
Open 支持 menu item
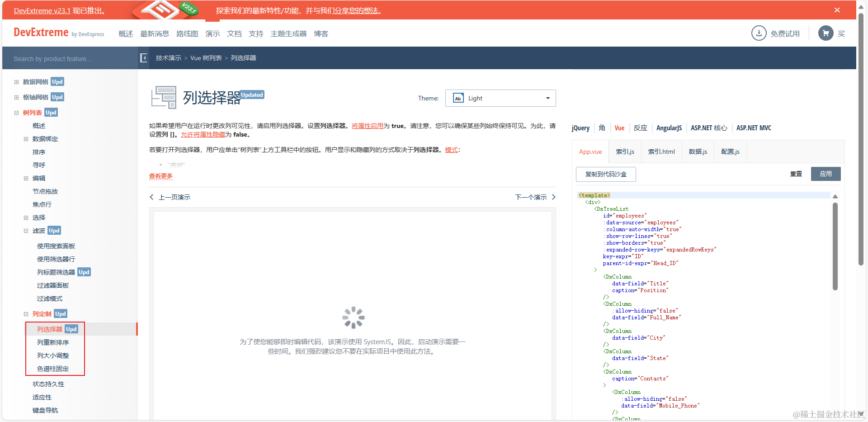(x=256, y=33)
